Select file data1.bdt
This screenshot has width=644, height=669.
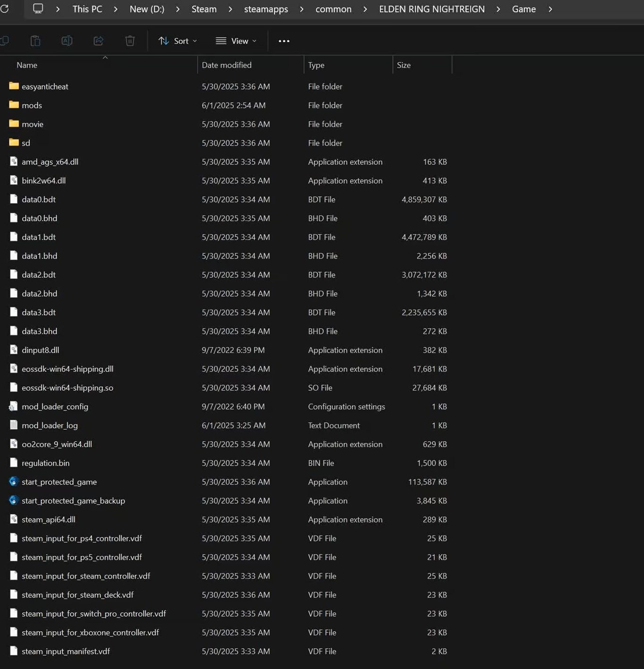39,237
